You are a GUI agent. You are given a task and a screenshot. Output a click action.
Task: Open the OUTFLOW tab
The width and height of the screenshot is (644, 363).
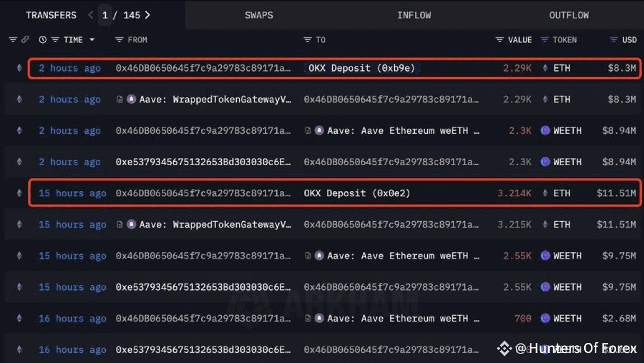(x=569, y=15)
